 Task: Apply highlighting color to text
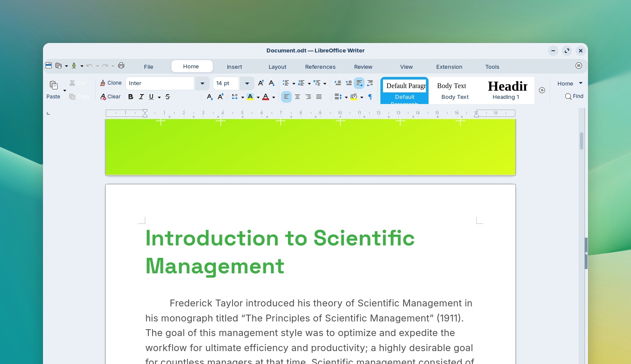pos(251,97)
